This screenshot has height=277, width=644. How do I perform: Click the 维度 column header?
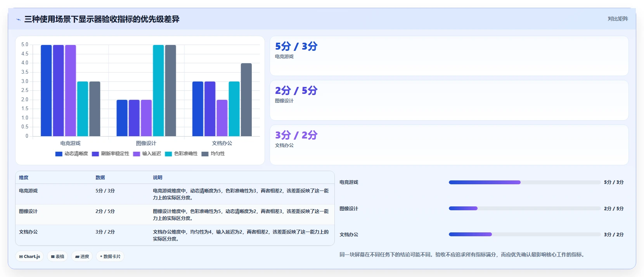point(24,178)
